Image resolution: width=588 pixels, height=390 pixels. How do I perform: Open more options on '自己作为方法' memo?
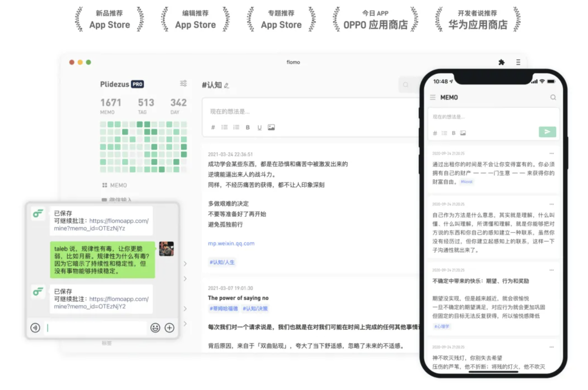click(551, 204)
